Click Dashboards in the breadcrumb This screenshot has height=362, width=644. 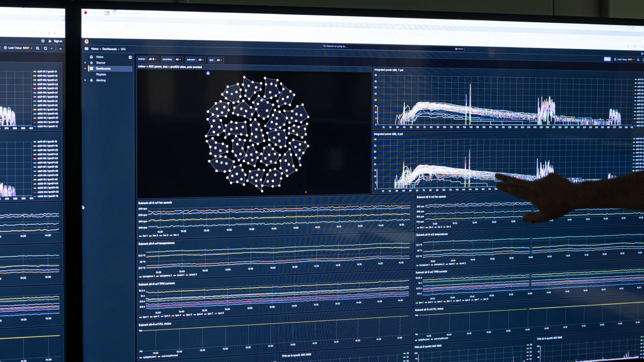pyautogui.click(x=110, y=49)
